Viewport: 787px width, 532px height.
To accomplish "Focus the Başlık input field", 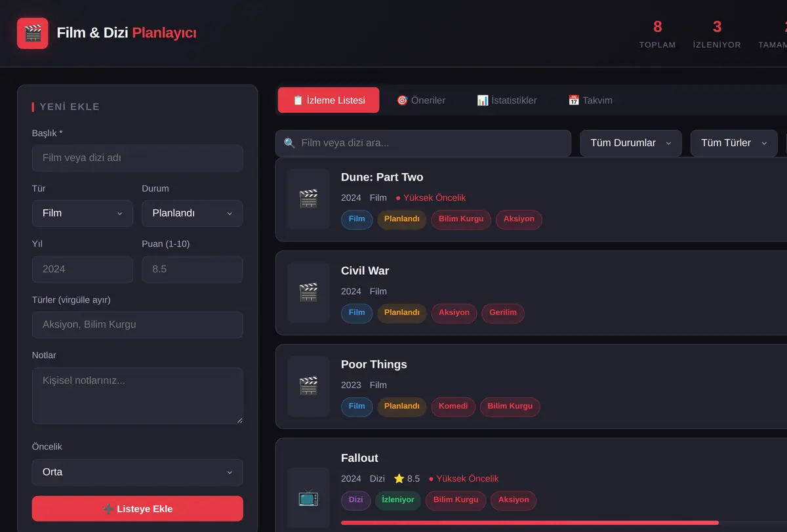I will click(138, 158).
